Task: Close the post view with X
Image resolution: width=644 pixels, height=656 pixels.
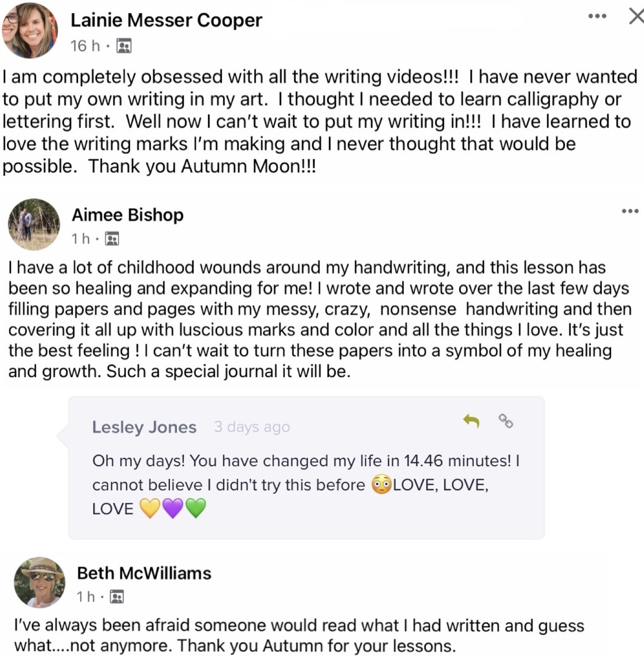Action: (x=636, y=17)
